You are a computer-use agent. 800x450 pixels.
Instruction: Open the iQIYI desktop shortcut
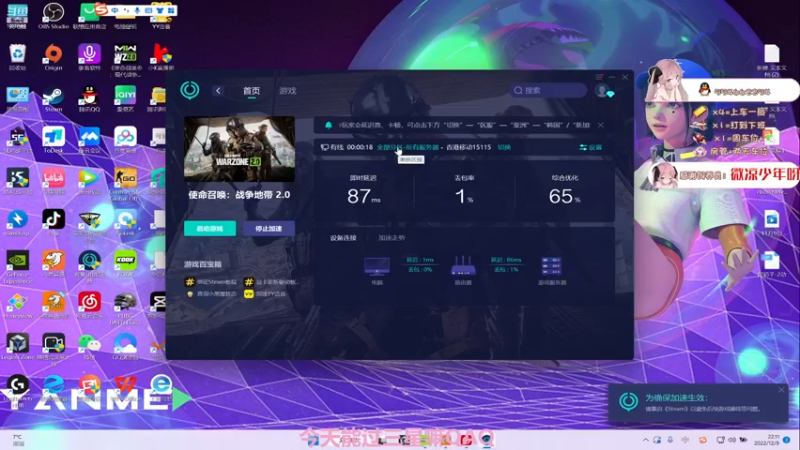[x=125, y=99]
